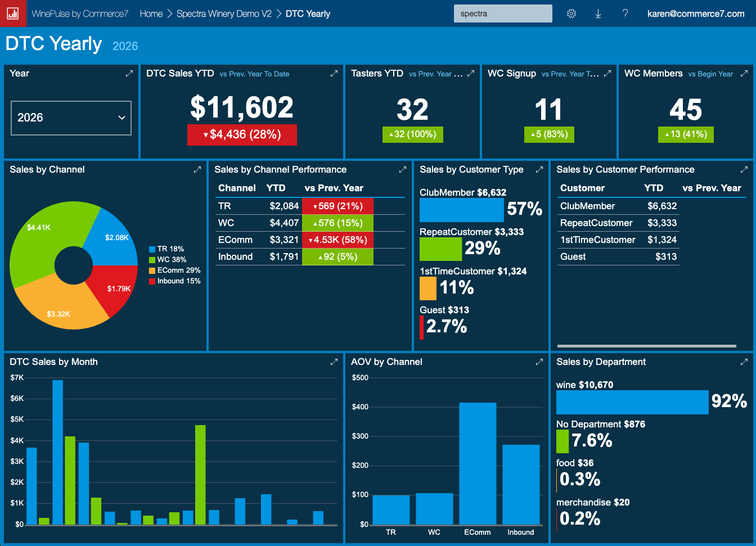
Task: Expand the AOV by Channel panel
Action: click(539, 362)
